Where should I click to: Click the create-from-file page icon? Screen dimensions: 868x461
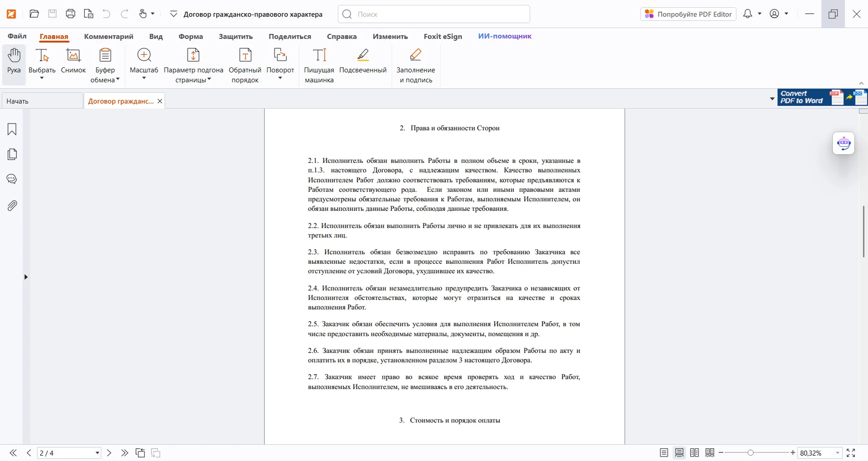tap(89, 14)
